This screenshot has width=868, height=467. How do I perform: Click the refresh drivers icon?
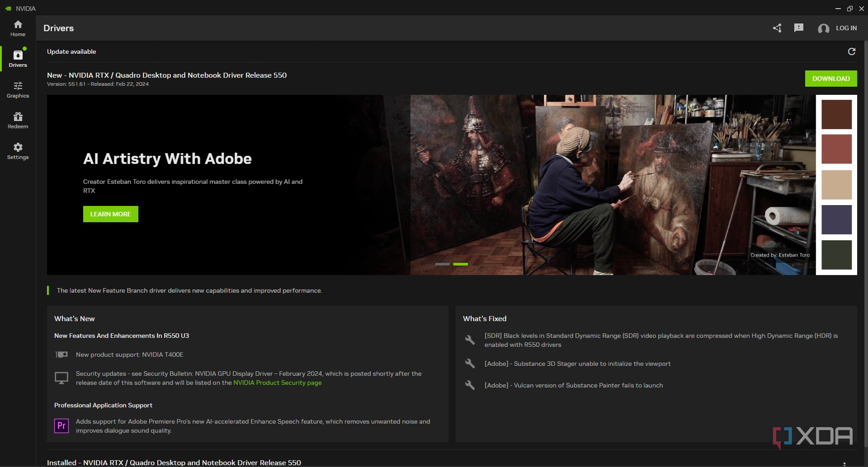click(x=852, y=51)
